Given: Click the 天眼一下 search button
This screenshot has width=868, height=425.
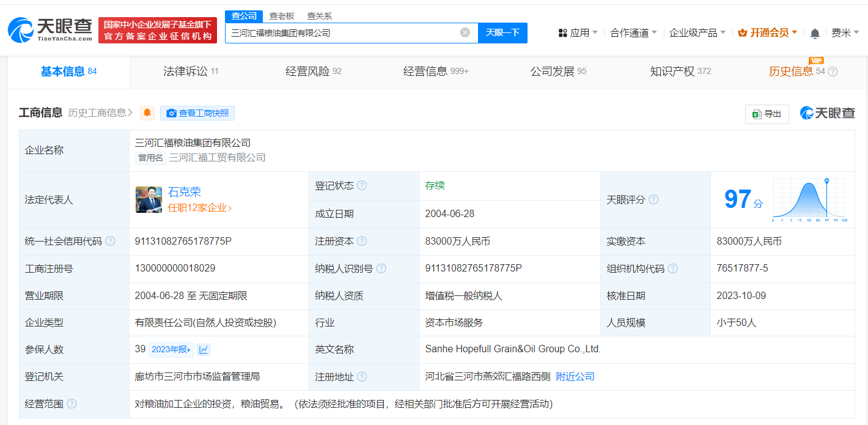Looking at the screenshot, I should pos(502,33).
